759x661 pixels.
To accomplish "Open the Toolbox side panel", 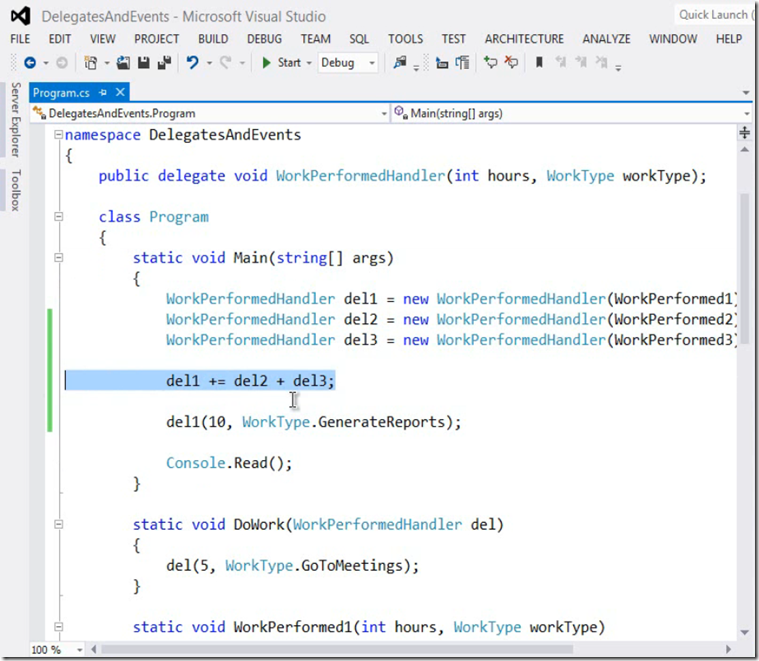I will point(16,190).
